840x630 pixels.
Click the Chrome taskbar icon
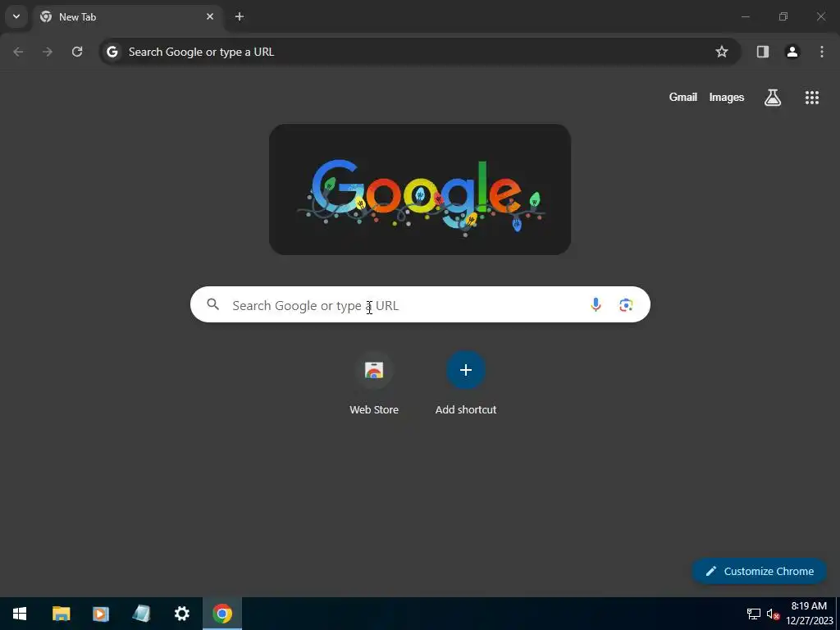pos(222,614)
